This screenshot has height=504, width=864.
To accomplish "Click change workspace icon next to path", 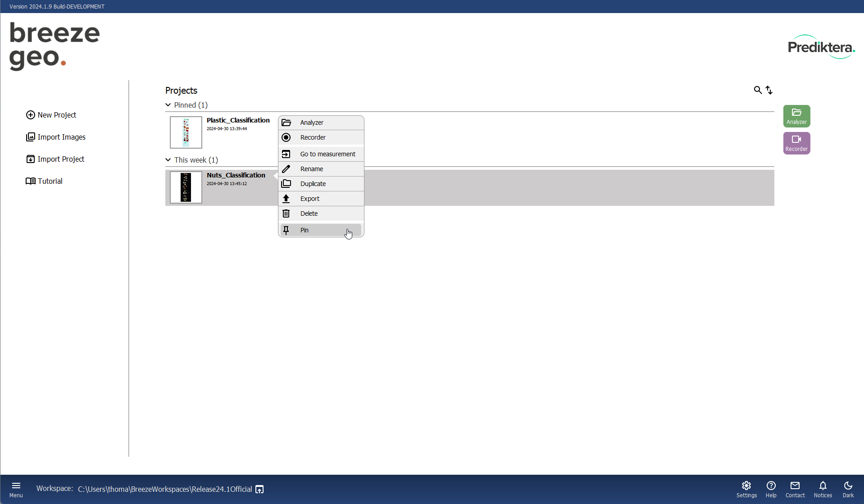I will (259, 489).
